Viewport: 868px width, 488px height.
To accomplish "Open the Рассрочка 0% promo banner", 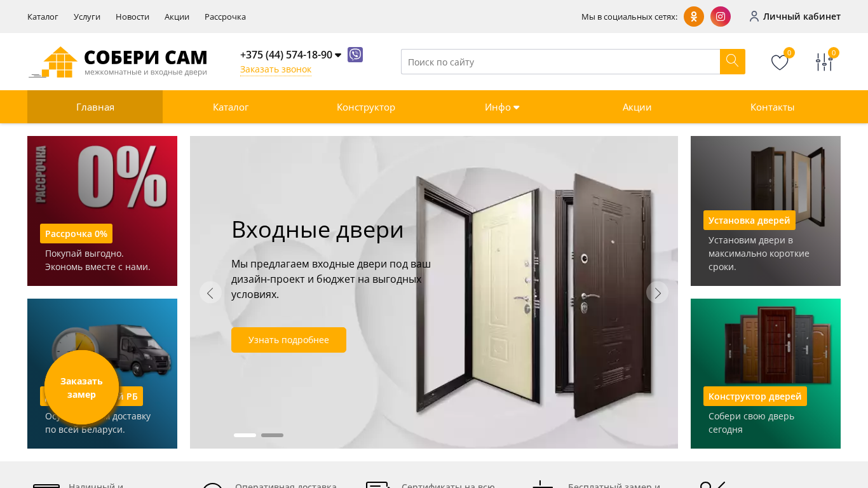I will coord(102,211).
